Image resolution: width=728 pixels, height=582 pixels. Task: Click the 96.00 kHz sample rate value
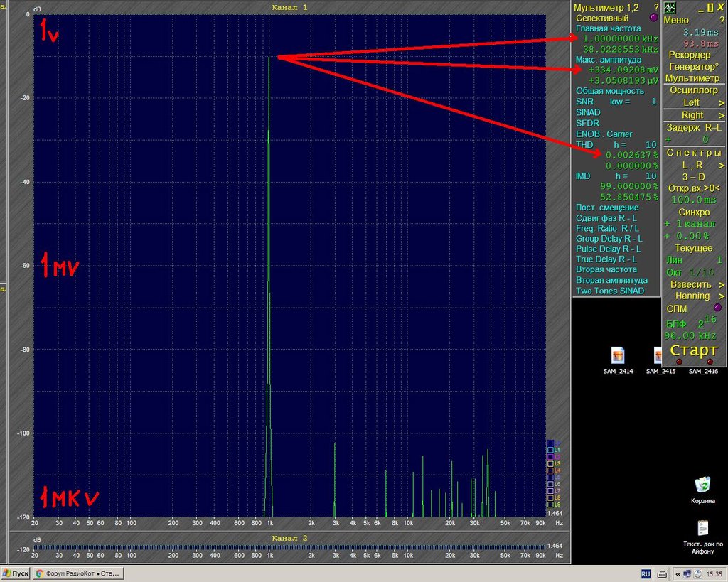pyautogui.click(x=690, y=335)
